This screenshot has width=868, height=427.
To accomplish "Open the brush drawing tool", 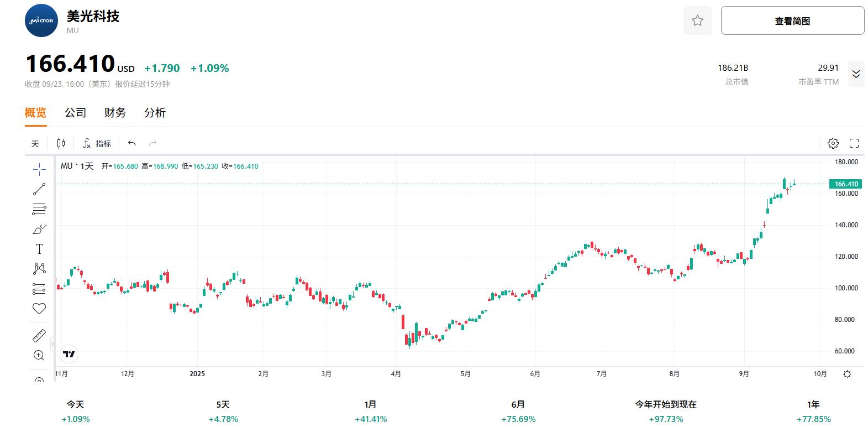I will [x=39, y=229].
